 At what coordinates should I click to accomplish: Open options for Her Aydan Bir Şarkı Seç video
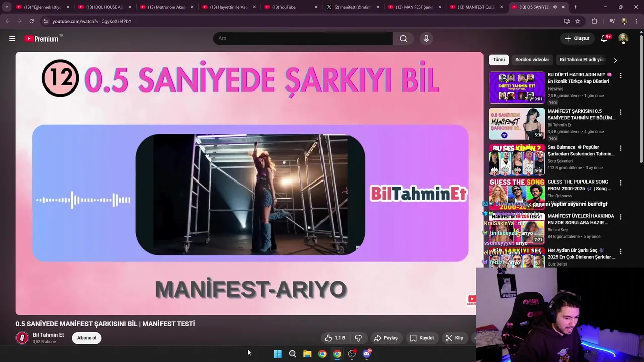620,251
